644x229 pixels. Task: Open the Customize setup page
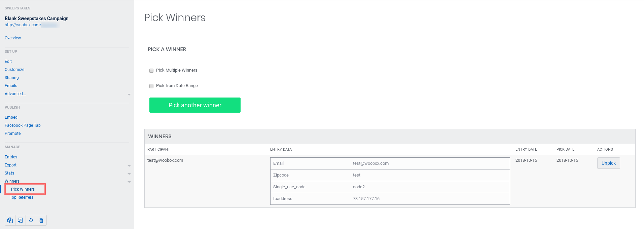[14, 70]
